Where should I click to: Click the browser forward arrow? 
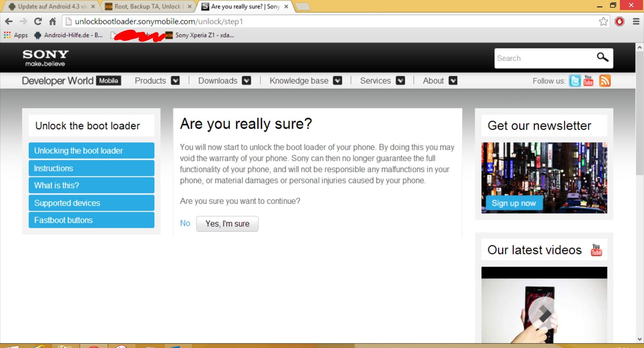coord(23,21)
